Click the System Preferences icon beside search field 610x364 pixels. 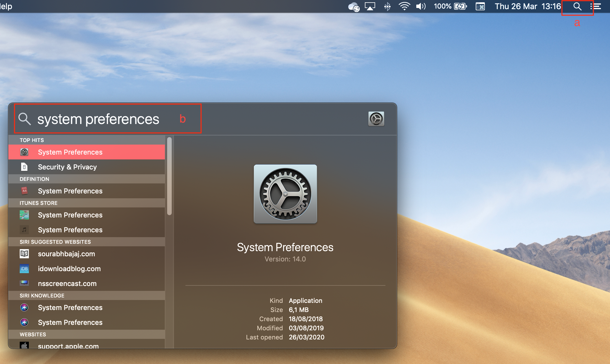376,119
